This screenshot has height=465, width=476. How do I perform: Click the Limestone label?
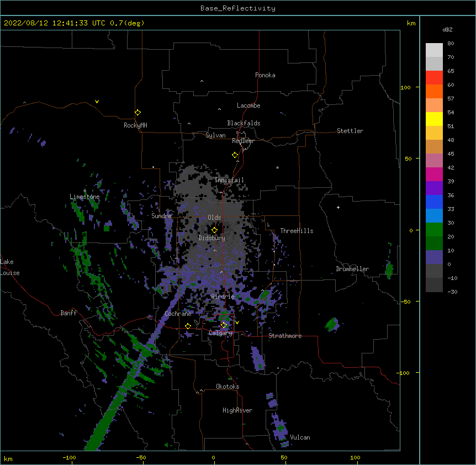84,197
